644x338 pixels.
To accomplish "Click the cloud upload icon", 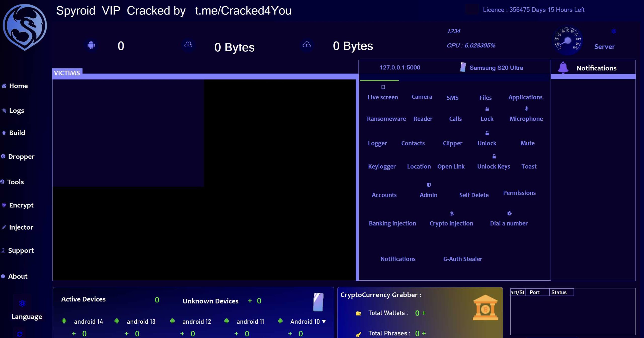I will point(307,45).
